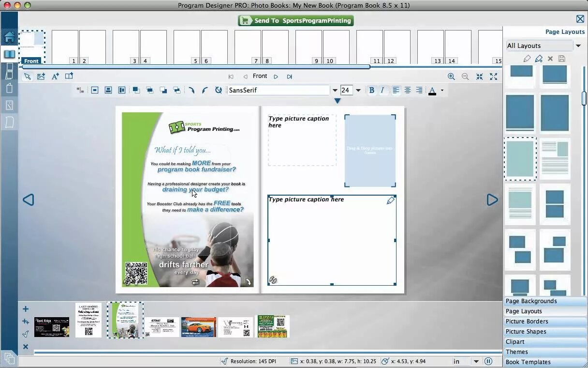
Task: Click Send To SportsProgramPrinting button
Action: [x=295, y=21]
